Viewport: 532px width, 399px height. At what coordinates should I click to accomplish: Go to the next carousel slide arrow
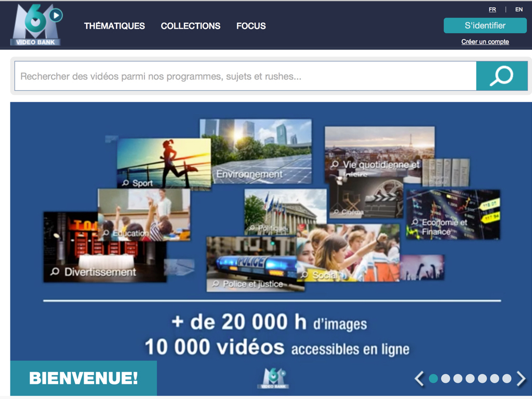pos(521,379)
